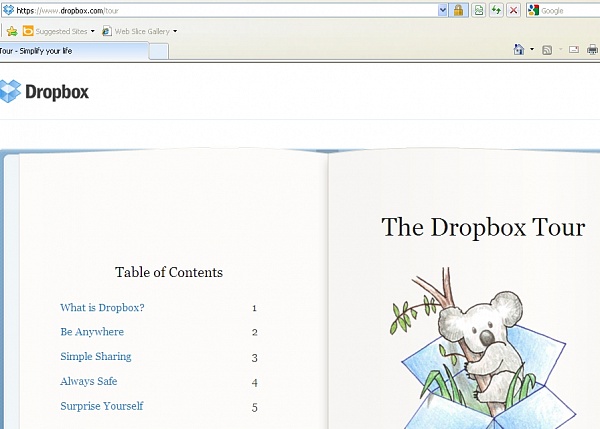Screen dimensions: 600x429
Task: Open the Be Anywhere chapter link
Action: 92,332
